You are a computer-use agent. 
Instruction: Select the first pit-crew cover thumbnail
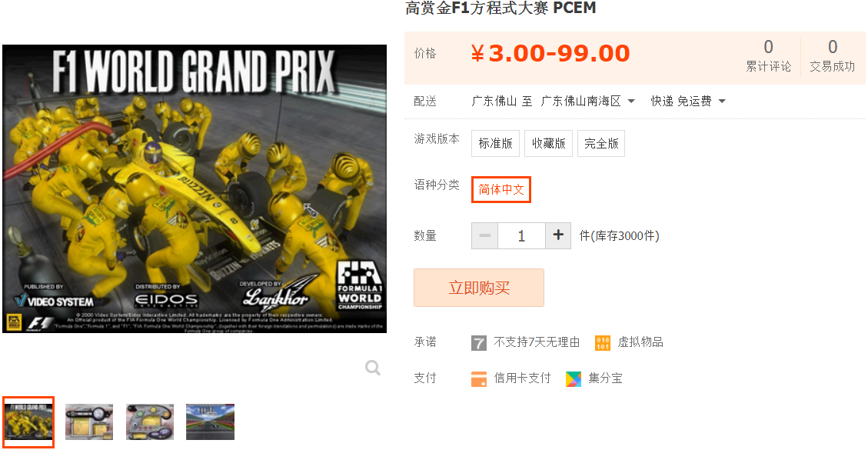28,422
